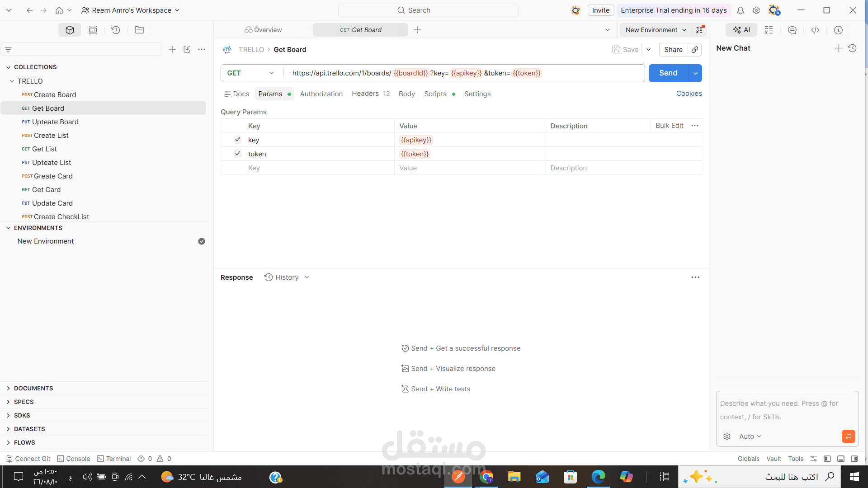Open the tabs list dropdown chevron
This screenshot has height=488, width=868.
[x=608, y=30]
